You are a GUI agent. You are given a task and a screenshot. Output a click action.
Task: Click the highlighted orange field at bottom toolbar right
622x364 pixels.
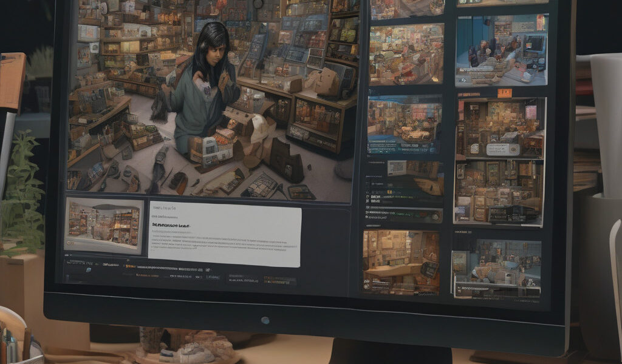tap(279, 281)
